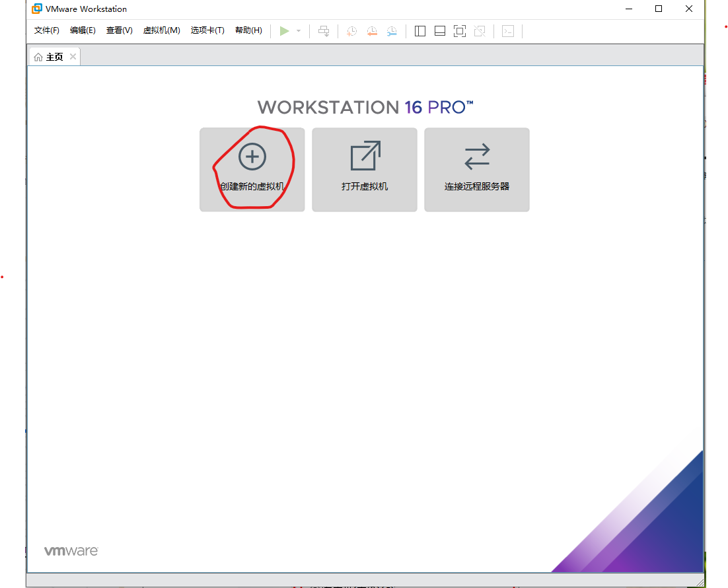
Task: Open the 编辑(E) menu
Action: pos(83,30)
